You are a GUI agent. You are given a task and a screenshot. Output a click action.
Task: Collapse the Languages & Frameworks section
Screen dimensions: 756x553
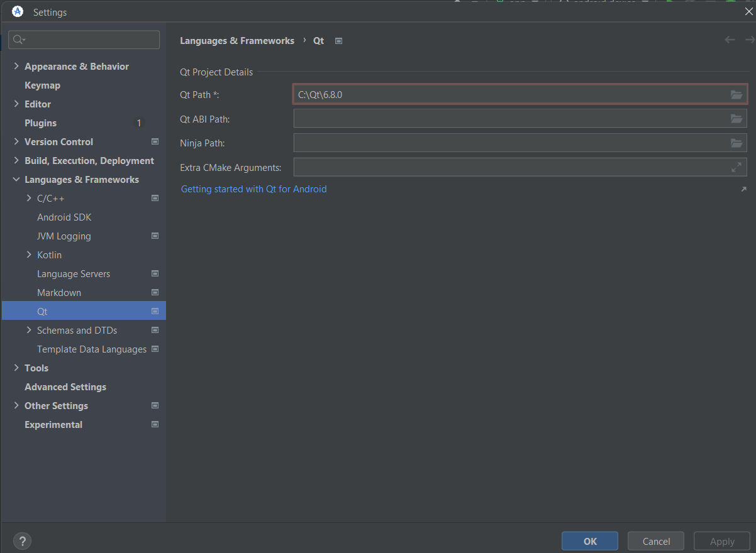[x=16, y=180]
